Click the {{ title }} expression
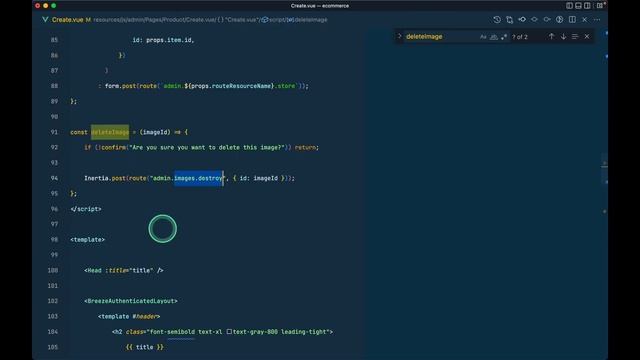The height and width of the screenshot is (360, 640). [x=144, y=347]
